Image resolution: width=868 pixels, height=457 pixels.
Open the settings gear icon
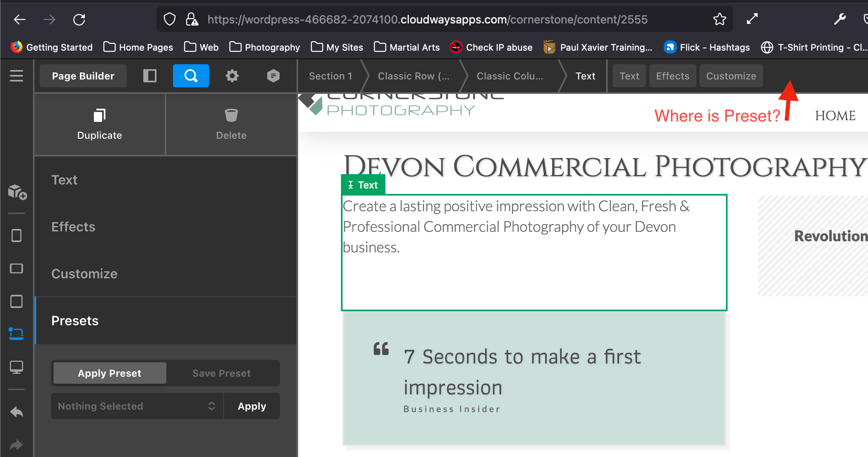pos(232,76)
